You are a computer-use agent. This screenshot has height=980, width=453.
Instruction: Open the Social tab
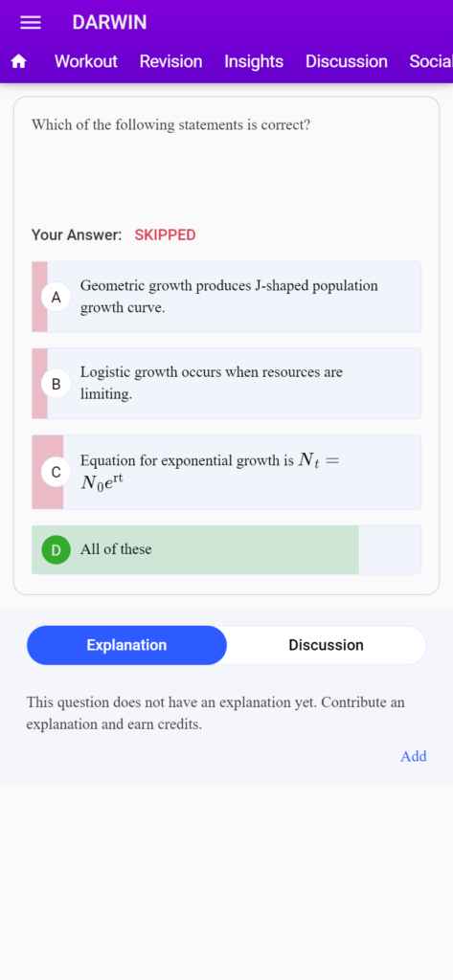(430, 61)
